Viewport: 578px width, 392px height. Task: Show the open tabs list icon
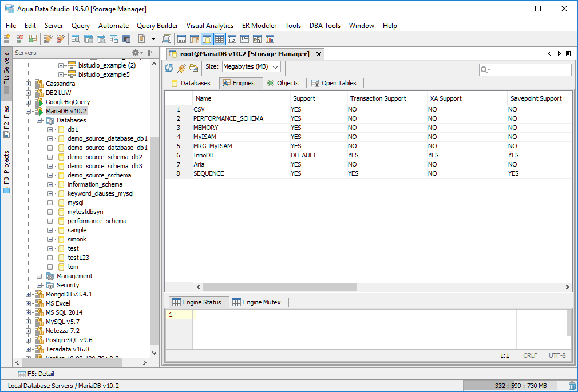click(568, 53)
